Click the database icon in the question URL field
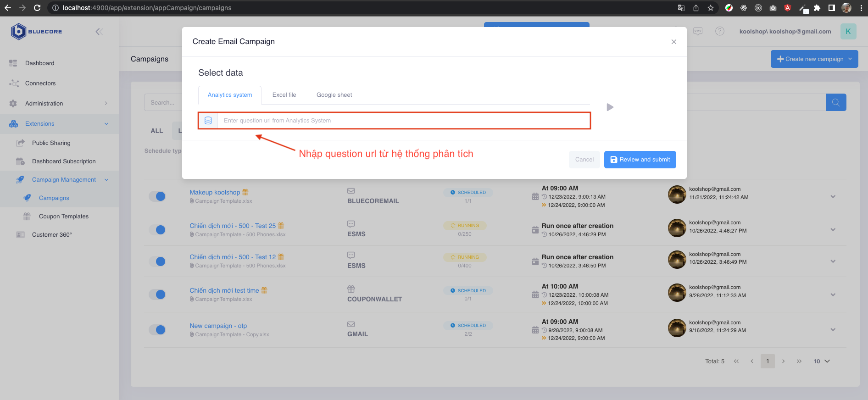The height and width of the screenshot is (400, 868). (208, 121)
